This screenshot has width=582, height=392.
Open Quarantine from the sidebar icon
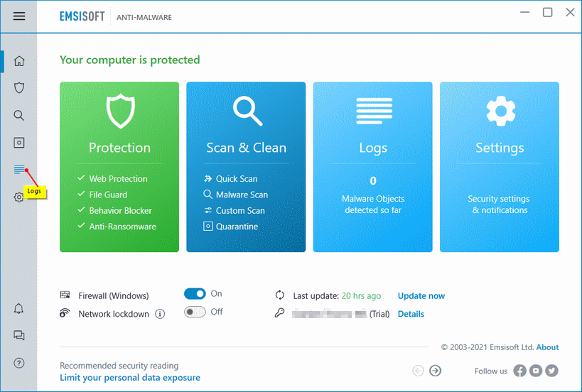(19, 143)
